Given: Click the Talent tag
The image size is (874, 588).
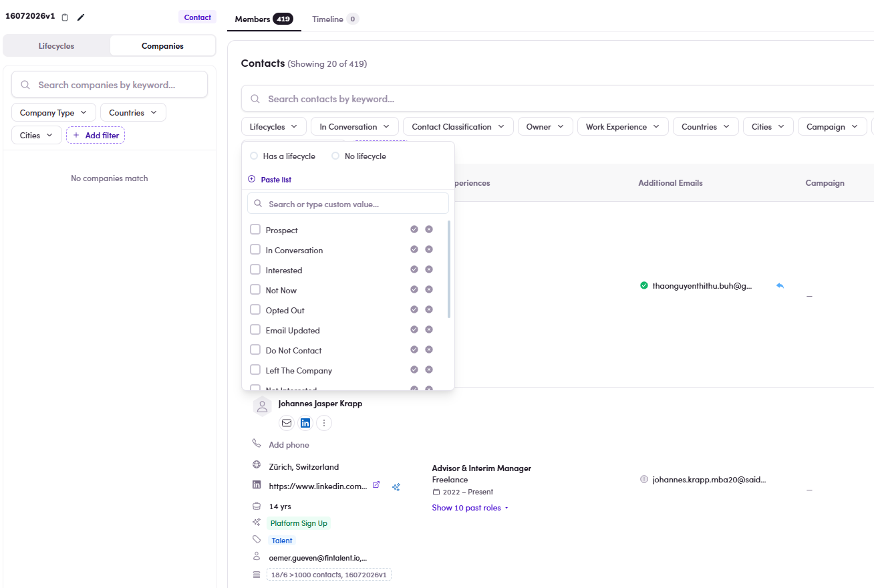Looking at the screenshot, I should (x=282, y=541).
